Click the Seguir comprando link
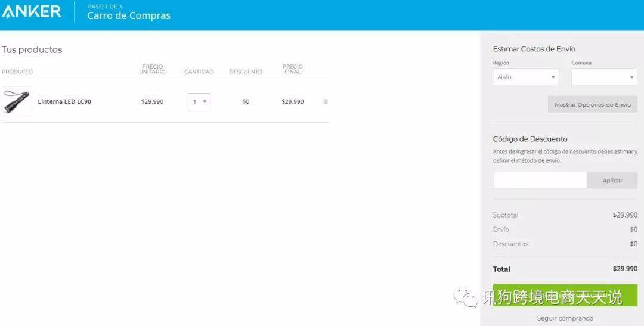644x326 pixels. 565,318
